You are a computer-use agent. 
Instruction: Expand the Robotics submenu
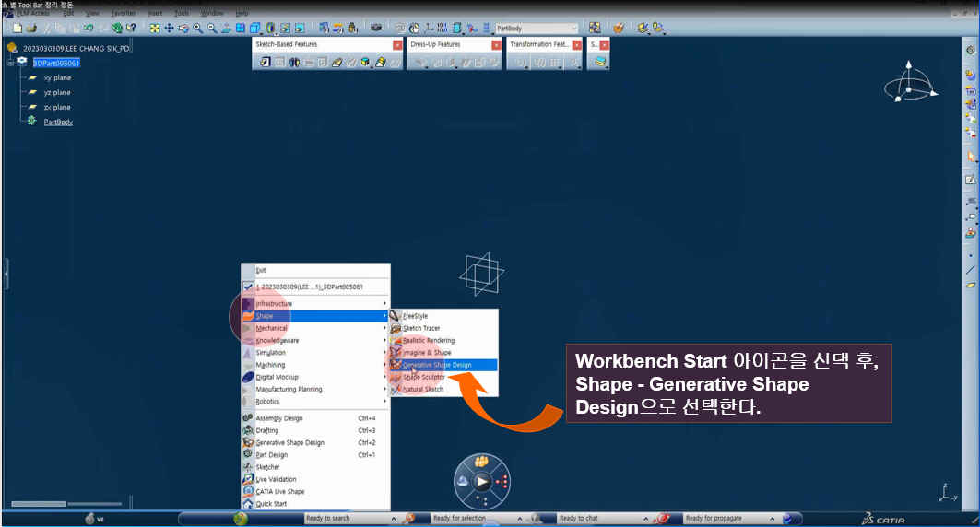click(x=315, y=402)
